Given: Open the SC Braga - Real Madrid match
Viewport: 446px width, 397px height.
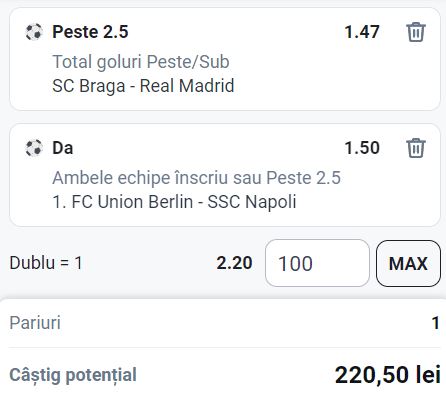Looking at the screenshot, I should click(143, 86).
